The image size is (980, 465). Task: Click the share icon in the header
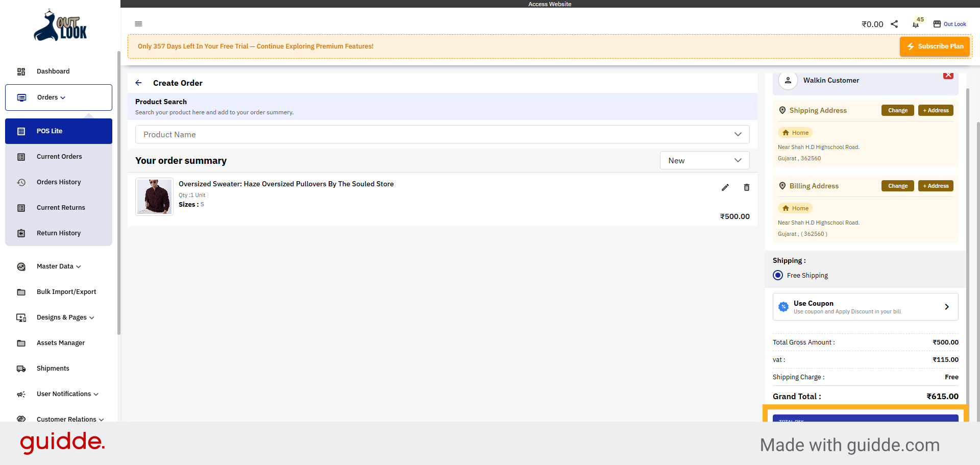pyautogui.click(x=894, y=24)
